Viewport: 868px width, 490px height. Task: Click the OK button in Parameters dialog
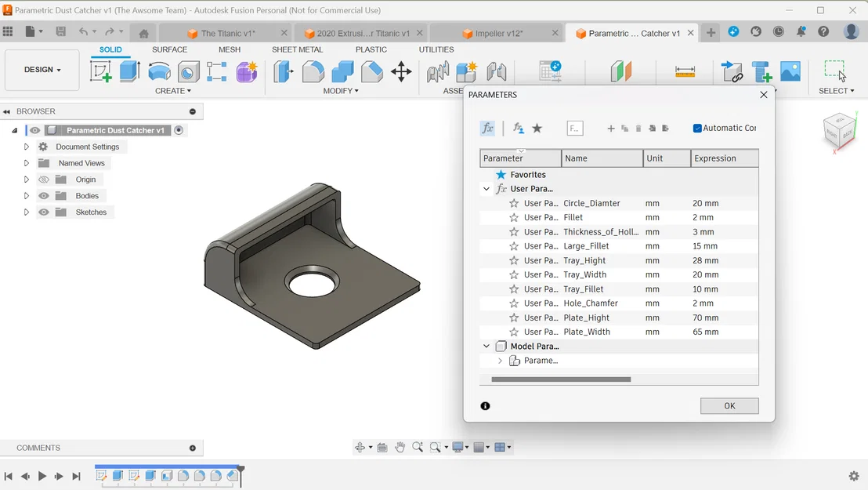click(x=729, y=405)
